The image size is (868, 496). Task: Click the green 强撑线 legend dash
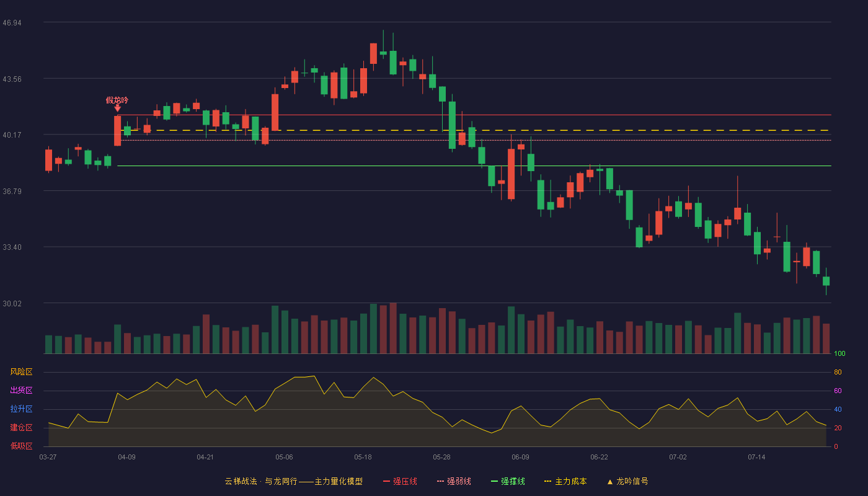click(494, 481)
